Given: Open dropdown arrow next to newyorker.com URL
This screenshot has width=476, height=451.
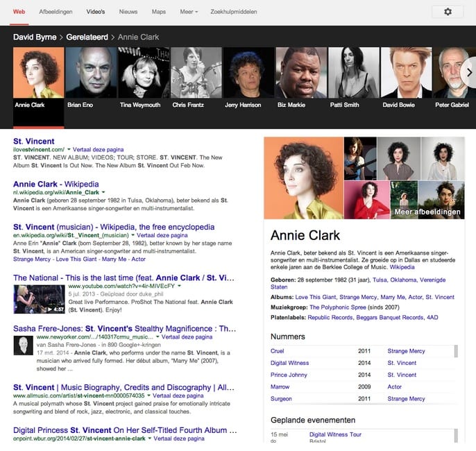Looking at the screenshot, I should [158, 337].
